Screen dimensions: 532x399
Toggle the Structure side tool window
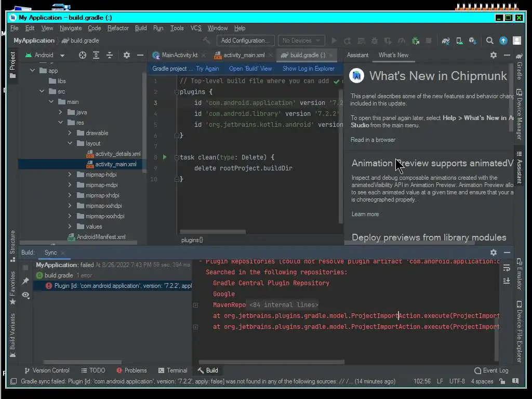click(12, 246)
